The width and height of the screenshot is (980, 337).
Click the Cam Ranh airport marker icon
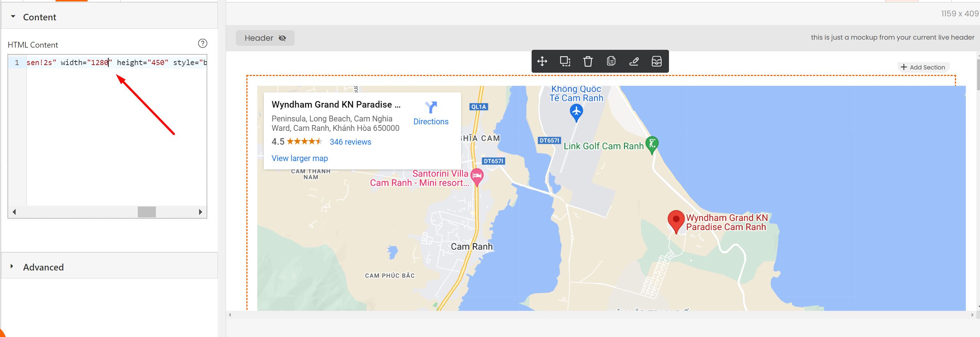[x=576, y=113]
